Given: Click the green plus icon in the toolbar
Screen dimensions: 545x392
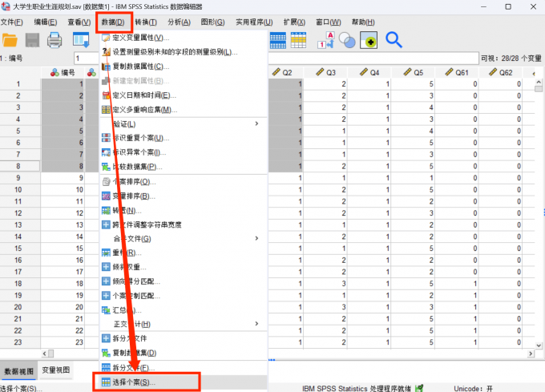Looking at the screenshot, I should tap(369, 40).
